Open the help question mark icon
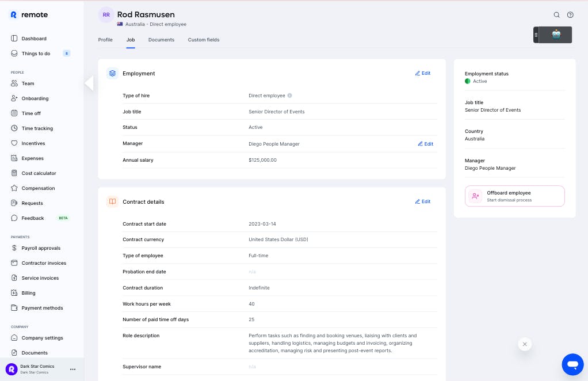Image resolution: width=588 pixels, height=381 pixels. (570, 15)
